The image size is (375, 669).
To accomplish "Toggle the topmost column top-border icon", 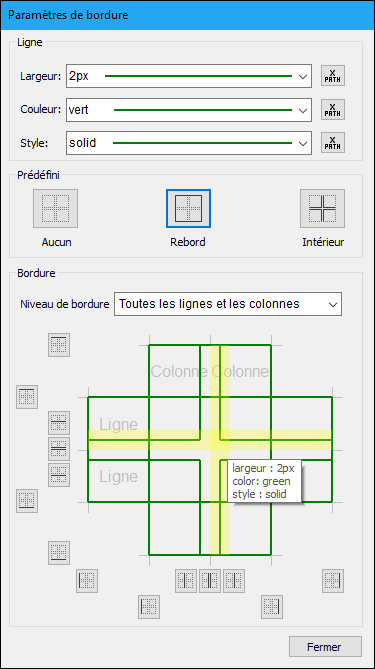I will click(x=59, y=345).
